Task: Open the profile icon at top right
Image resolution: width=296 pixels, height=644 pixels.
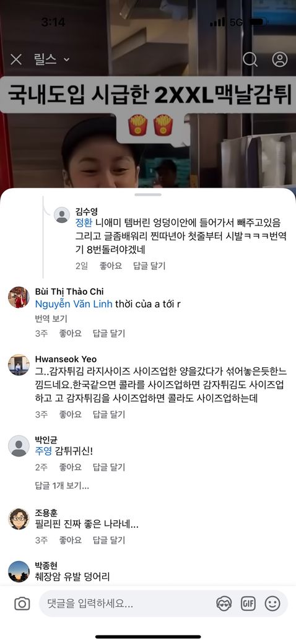Action: pos(280,59)
